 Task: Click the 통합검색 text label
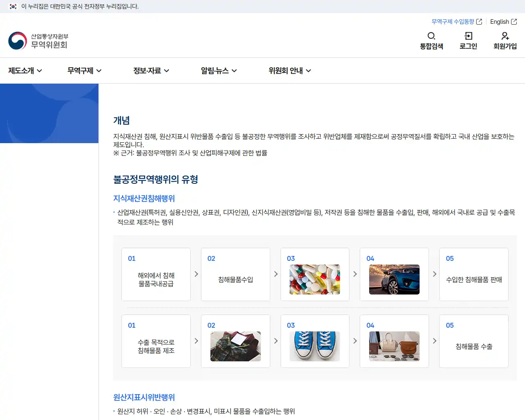[431, 46]
